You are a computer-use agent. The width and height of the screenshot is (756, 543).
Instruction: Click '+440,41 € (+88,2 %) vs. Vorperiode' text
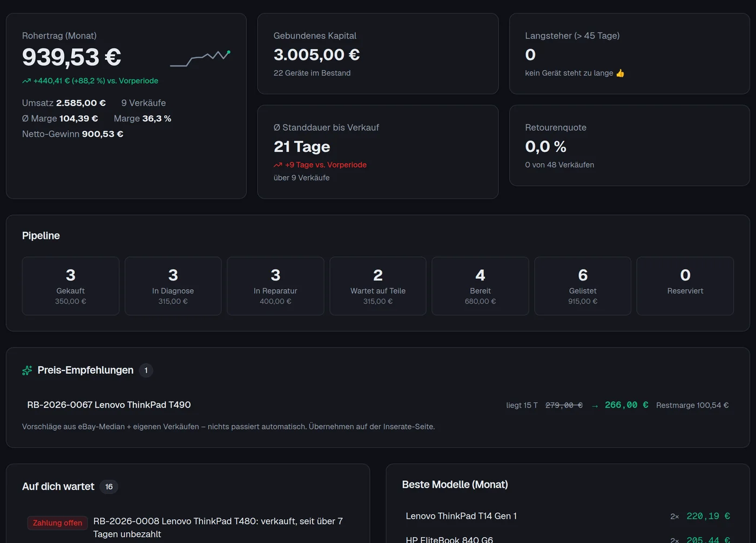tap(96, 81)
